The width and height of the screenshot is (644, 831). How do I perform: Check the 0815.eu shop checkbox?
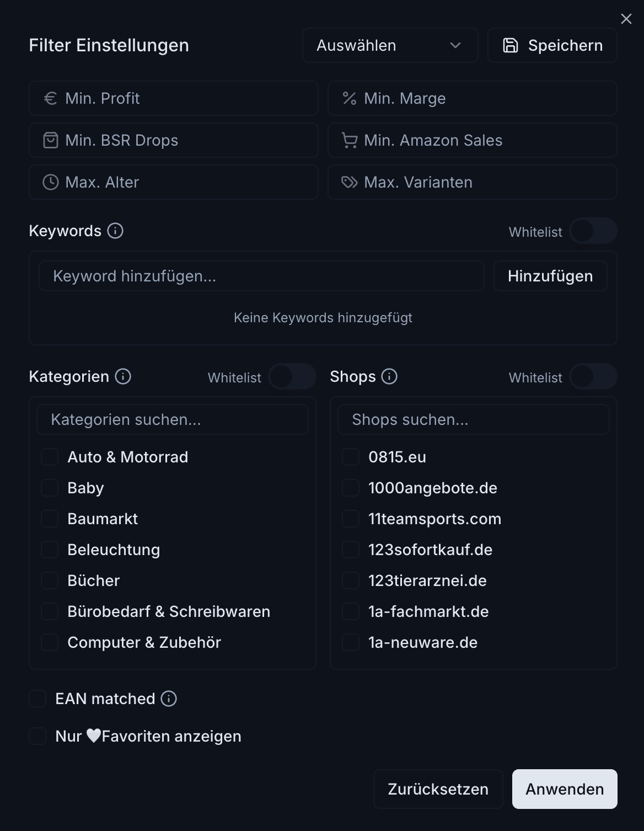[x=351, y=457]
